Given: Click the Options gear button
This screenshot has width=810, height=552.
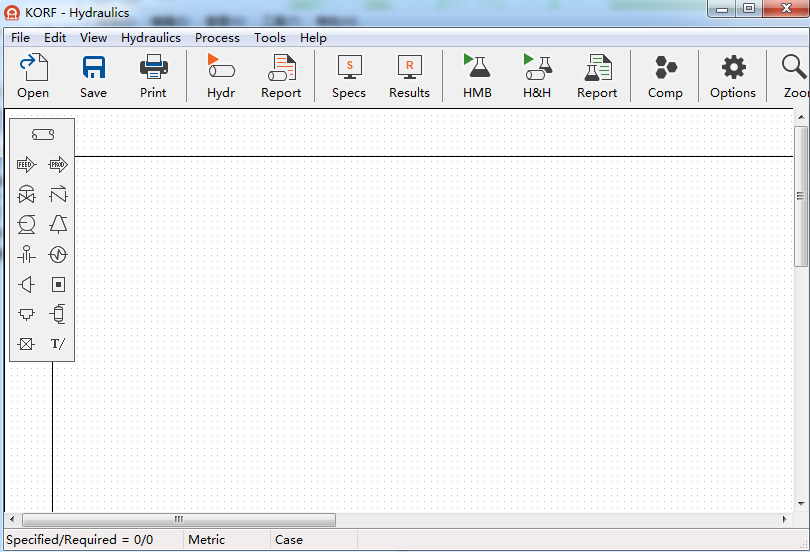Looking at the screenshot, I should click(x=733, y=77).
